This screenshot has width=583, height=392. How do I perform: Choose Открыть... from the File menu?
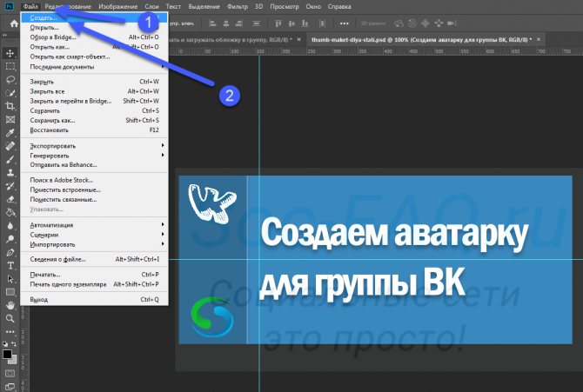tap(94, 28)
